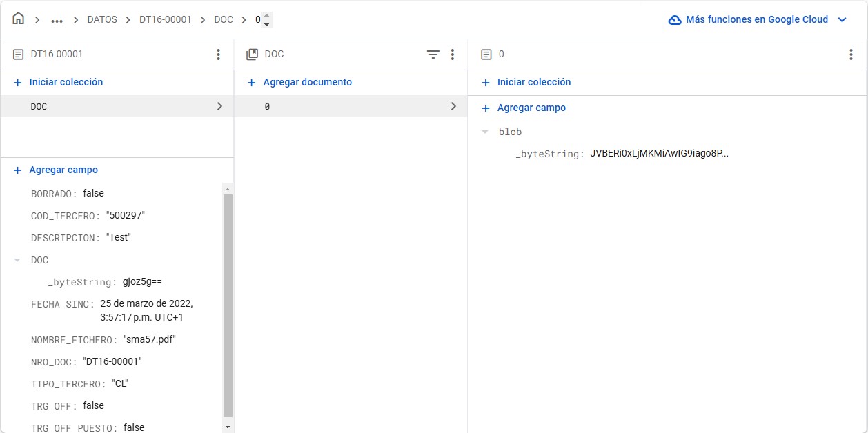Click plus icon beside Agregar documento
The image size is (868, 433).
[x=252, y=83]
